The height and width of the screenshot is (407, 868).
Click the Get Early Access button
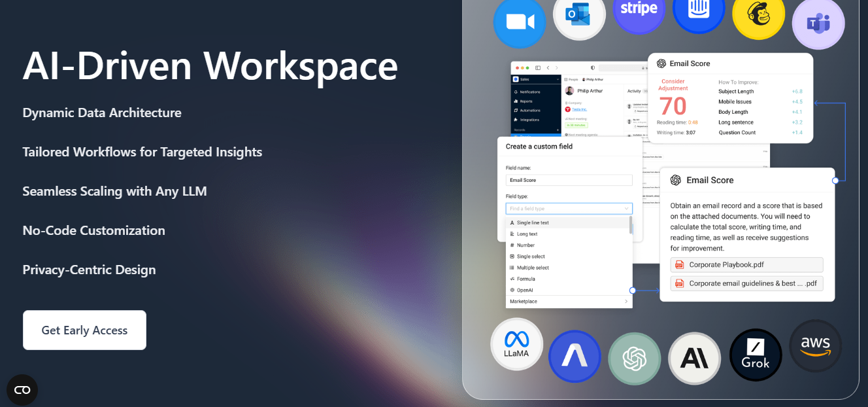[84, 330]
